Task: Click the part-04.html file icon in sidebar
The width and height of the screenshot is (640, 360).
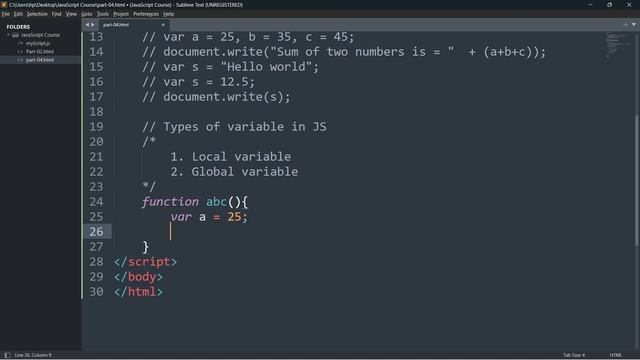Action: pos(20,60)
